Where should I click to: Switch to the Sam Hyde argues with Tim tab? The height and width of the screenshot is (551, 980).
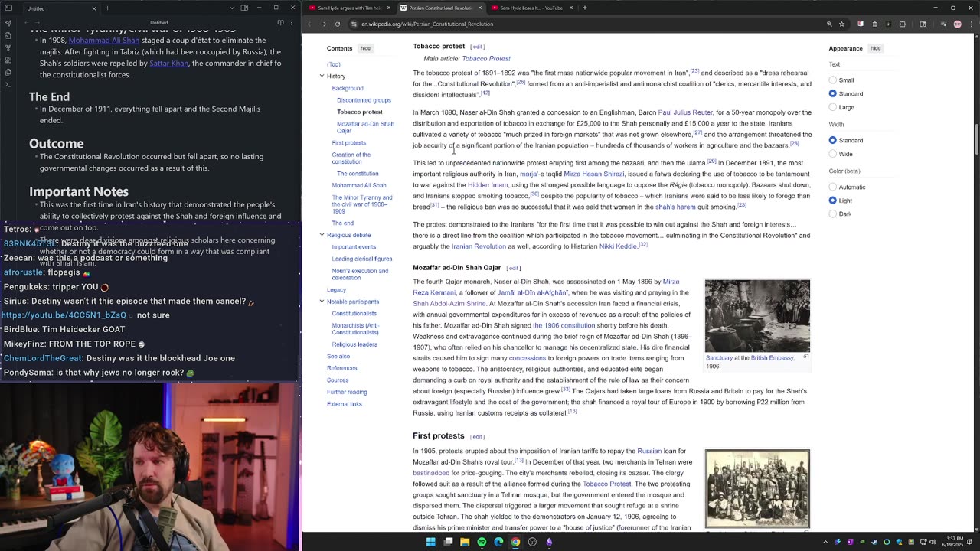pos(348,8)
